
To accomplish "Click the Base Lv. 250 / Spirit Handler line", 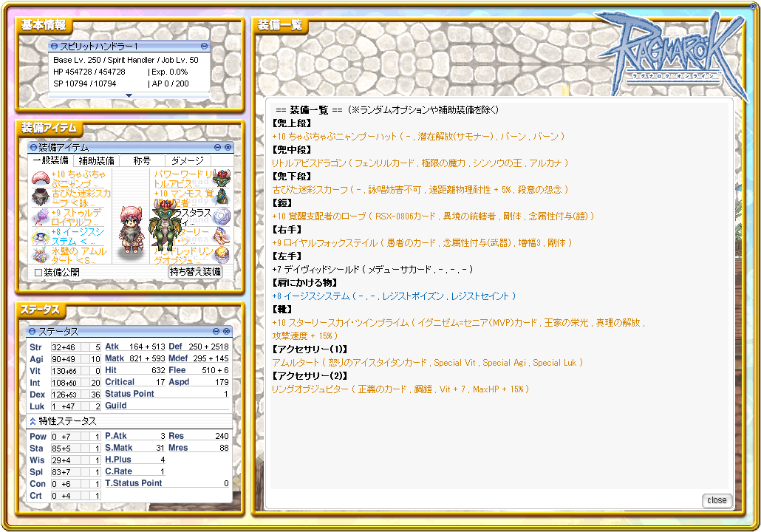I will click(x=126, y=60).
